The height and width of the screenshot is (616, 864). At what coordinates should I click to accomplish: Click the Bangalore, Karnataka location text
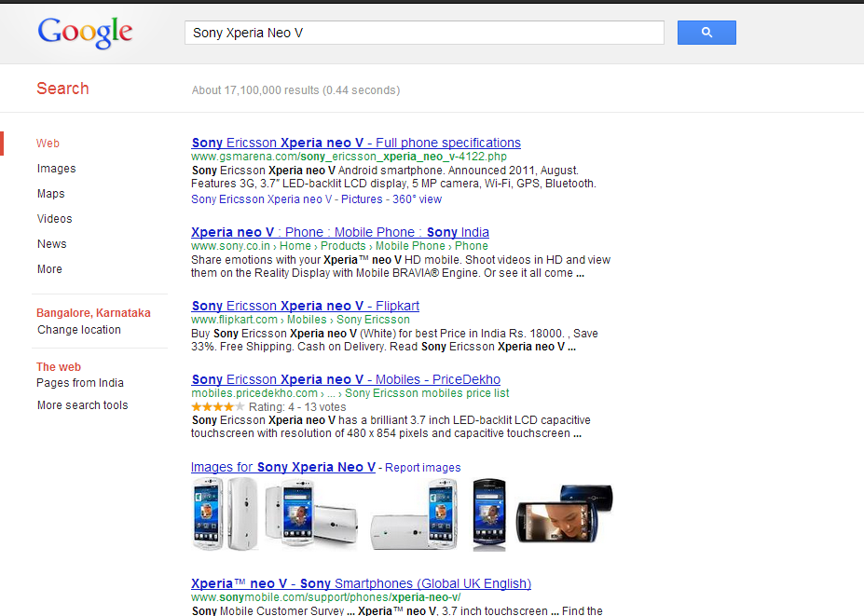pyautogui.click(x=93, y=313)
